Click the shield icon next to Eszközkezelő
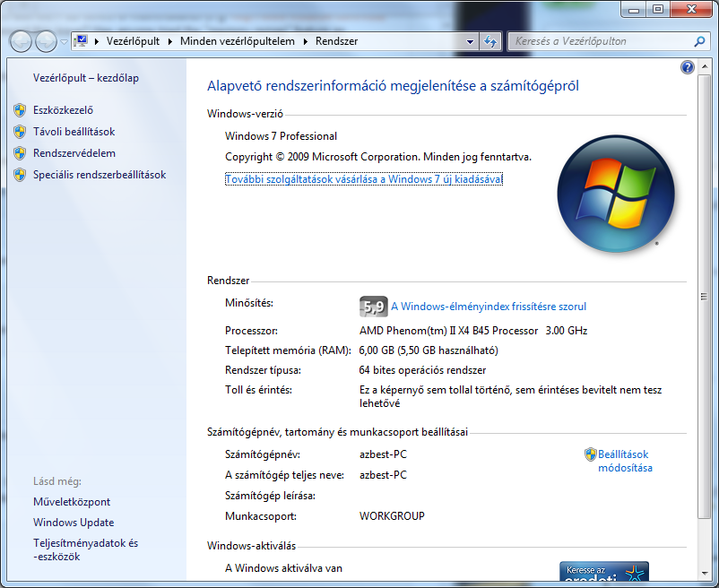Screen dimensions: 719x588 tap(20, 110)
